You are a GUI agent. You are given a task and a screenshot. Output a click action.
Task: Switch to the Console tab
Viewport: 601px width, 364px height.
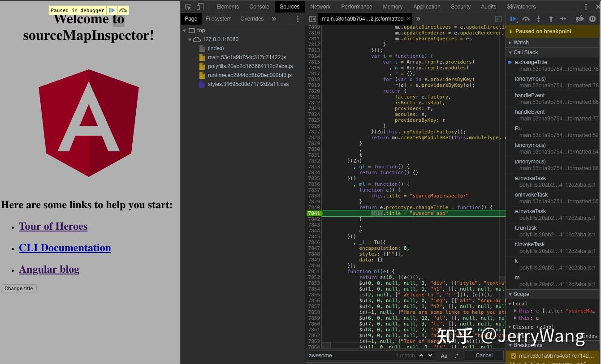259,7
